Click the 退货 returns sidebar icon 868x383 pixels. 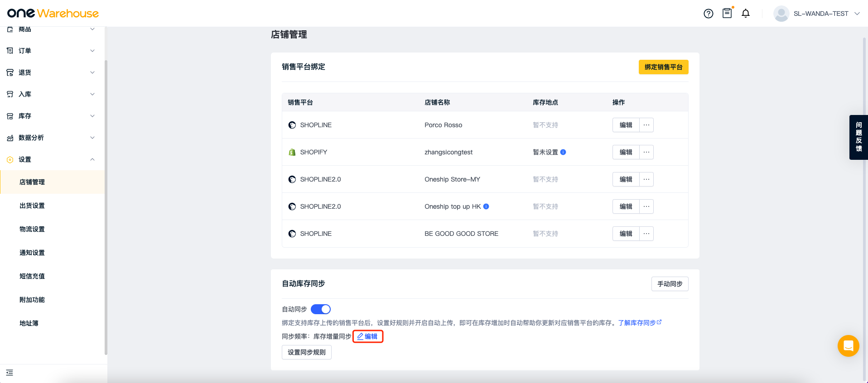(x=10, y=72)
